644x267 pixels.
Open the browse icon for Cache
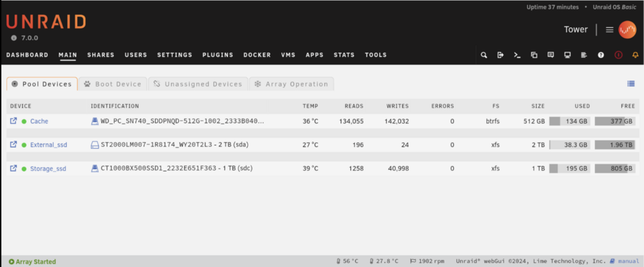[x=14, y=121]
